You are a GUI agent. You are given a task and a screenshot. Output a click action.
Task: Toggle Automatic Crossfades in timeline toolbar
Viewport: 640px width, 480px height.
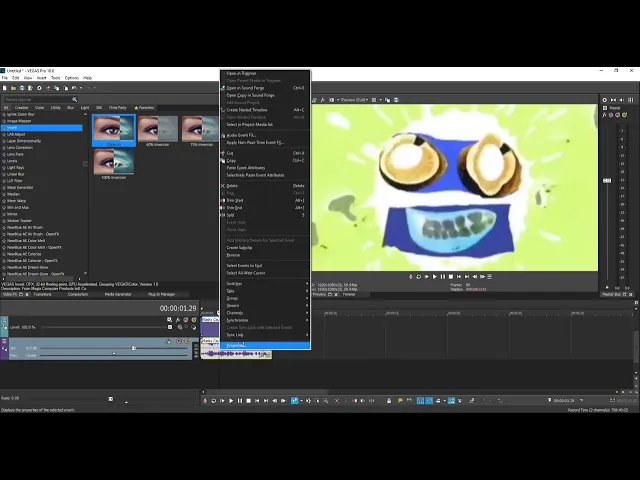pos(429,401)
